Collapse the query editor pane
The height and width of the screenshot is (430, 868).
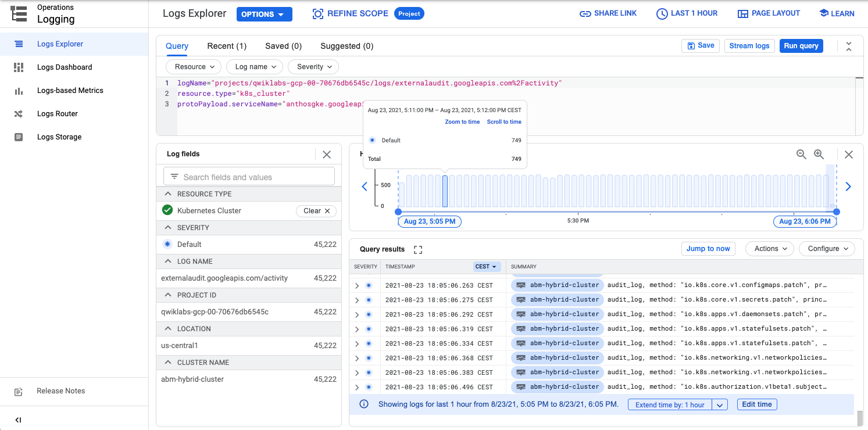[849, 46]
